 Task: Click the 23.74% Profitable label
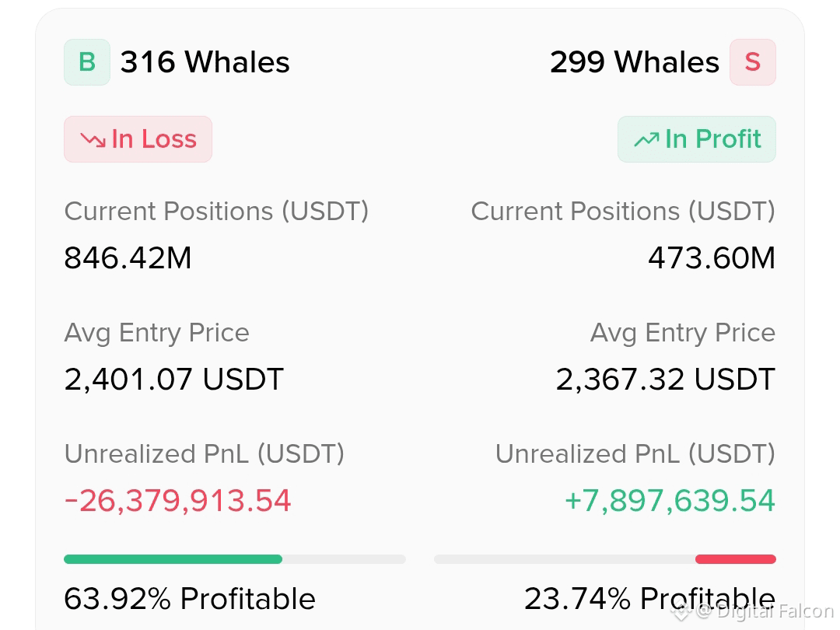(649, 599)
